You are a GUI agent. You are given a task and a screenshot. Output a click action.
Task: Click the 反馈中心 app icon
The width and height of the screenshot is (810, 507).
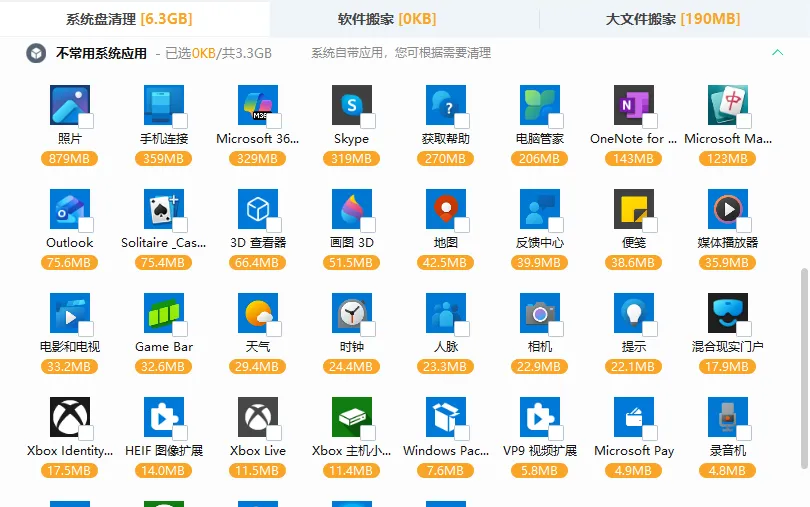tap(540, 209)
